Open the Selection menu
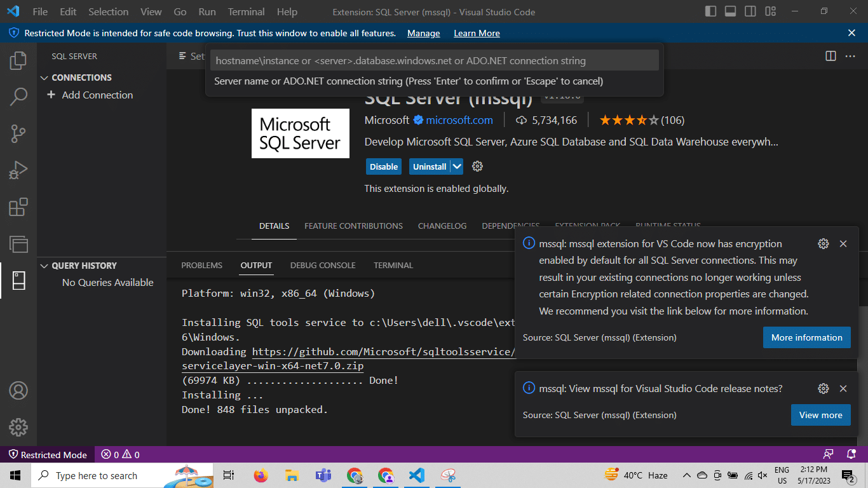Image resolution: width=868 pixels, height=488 pixels. point(108,11)
